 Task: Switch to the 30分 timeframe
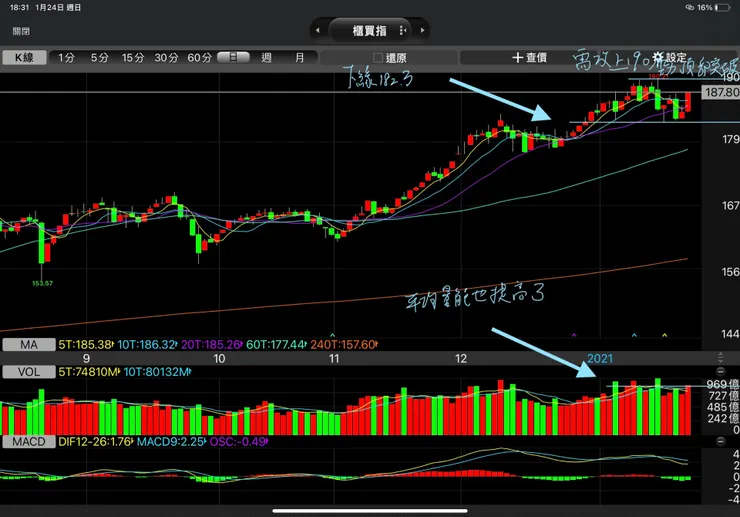click(x=166, y=58)
